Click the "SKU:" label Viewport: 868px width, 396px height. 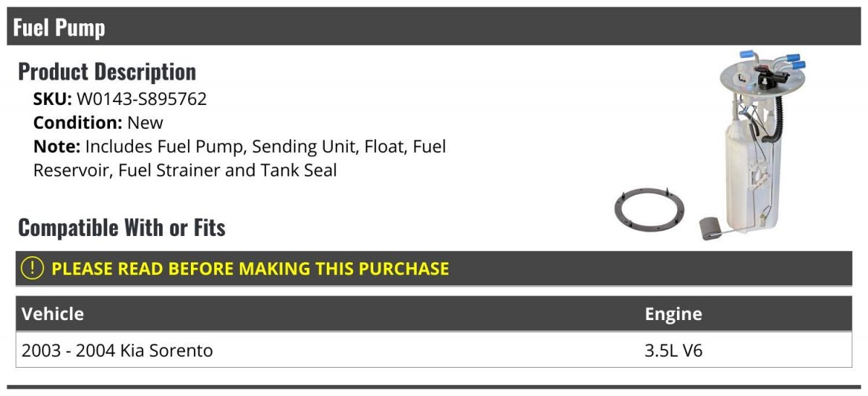(52, 99)
